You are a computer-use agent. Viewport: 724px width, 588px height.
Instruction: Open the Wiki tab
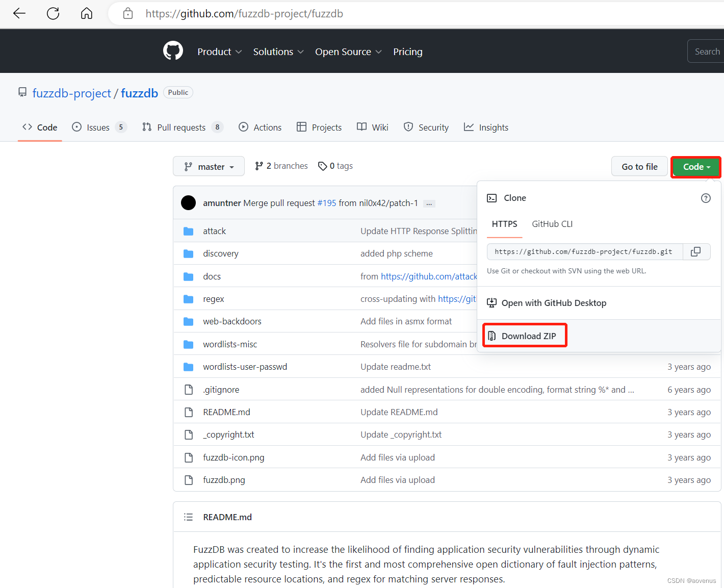point(373,127)
